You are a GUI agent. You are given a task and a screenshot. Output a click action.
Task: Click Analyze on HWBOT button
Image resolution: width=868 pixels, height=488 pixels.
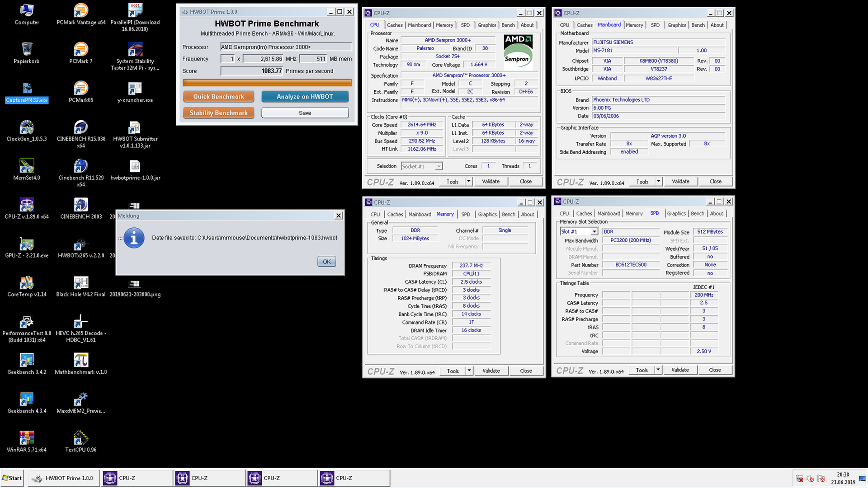(305, 97)
